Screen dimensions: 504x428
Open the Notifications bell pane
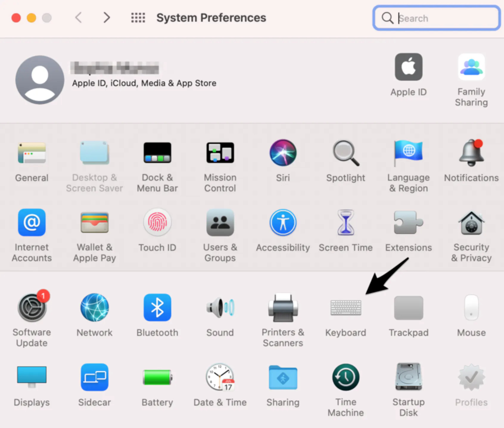tap(471, 153)
